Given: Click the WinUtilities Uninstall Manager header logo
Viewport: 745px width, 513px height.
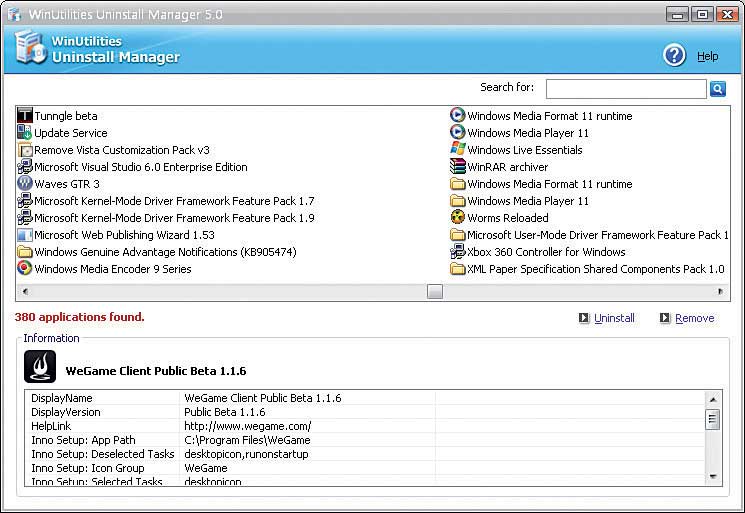Looking at the screenshot, I should click(x=31, y=47).
